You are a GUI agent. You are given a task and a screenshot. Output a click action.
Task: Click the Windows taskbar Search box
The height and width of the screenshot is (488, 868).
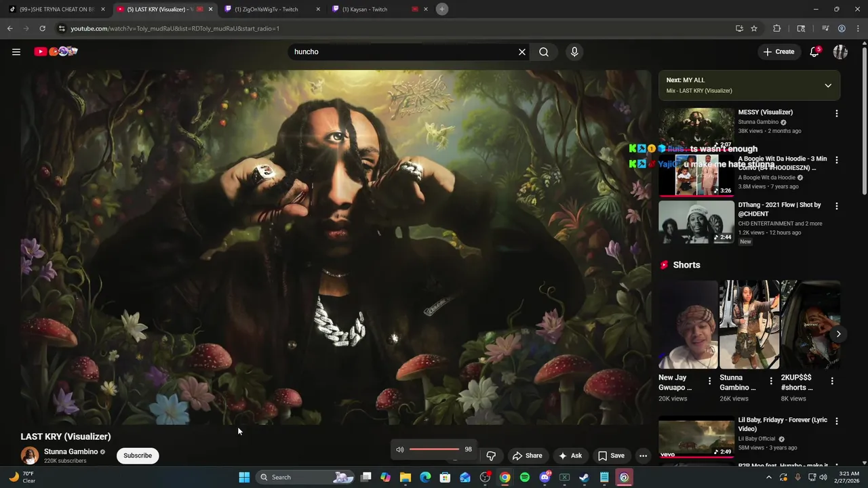click(x=306, y=477)
